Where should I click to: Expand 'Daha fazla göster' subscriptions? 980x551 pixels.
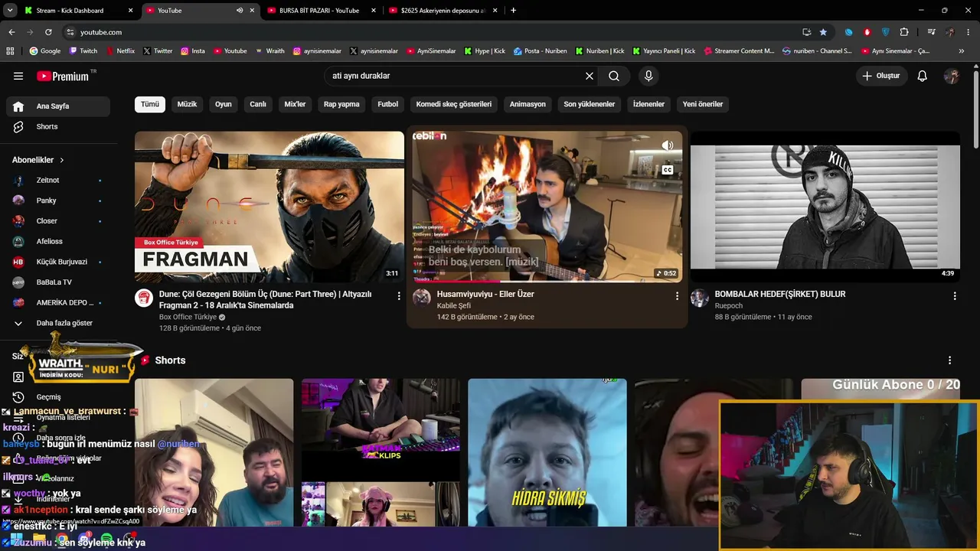click(58, 323)
